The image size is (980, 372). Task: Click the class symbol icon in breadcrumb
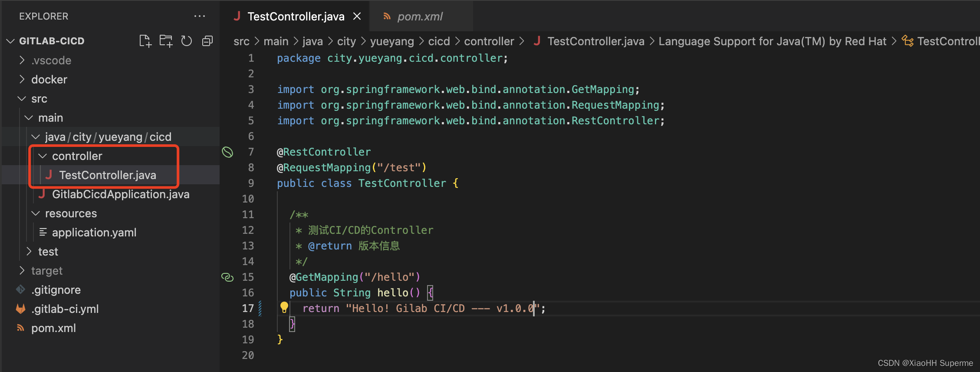pyautogui.click(x=908, y=41)
